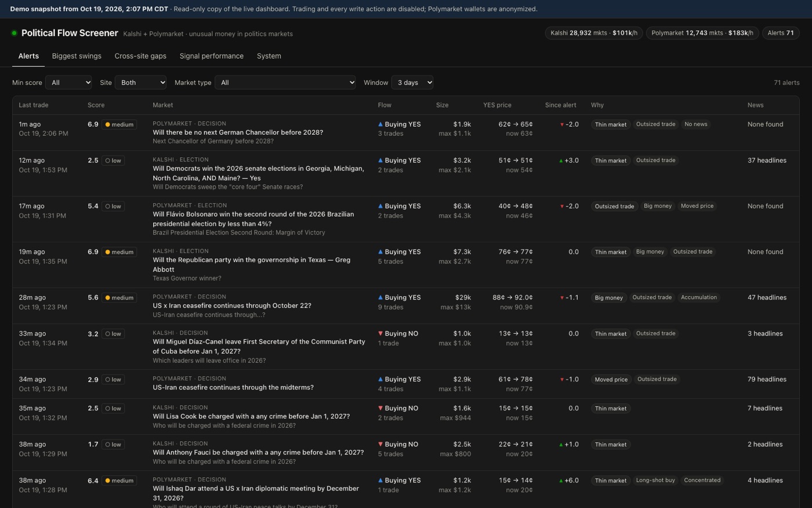Click the 37 headlines news cell
This screenshot has height=508, width=812.
(767, 161)
